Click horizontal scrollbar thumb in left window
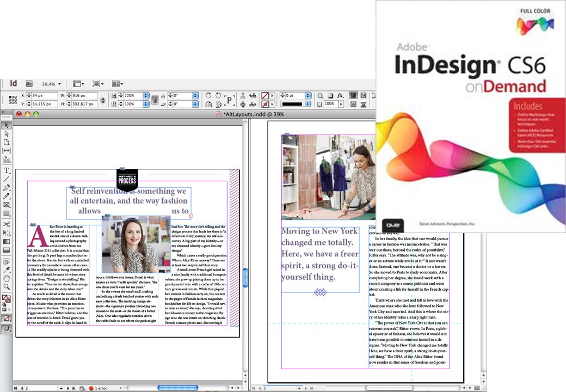Screen dimensions: 566x392 pos(178,388)
